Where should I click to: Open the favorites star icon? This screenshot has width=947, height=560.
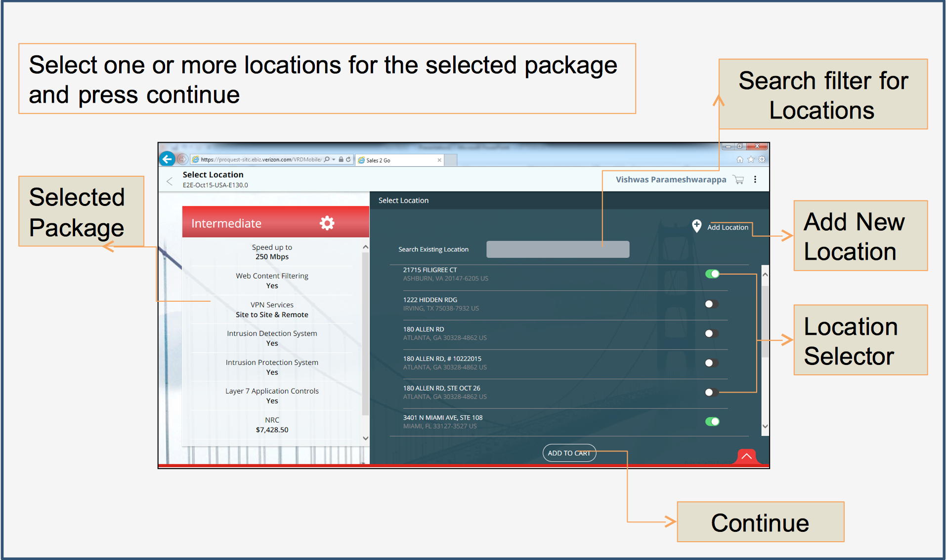coord(751,160)
